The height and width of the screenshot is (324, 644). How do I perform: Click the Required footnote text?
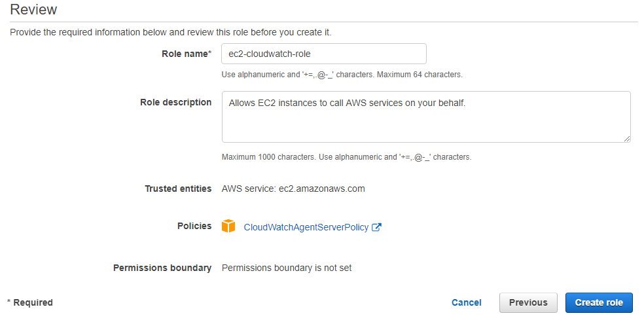pos(30,302)
